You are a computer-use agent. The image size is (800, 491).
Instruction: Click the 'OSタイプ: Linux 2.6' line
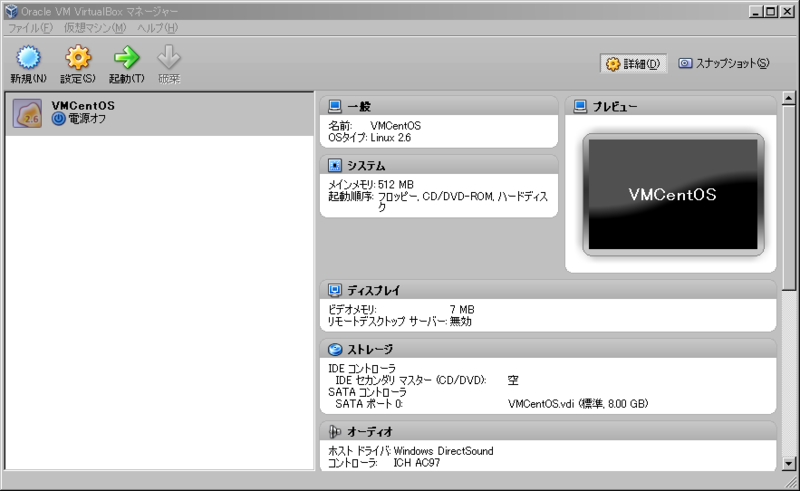point(369,137)
